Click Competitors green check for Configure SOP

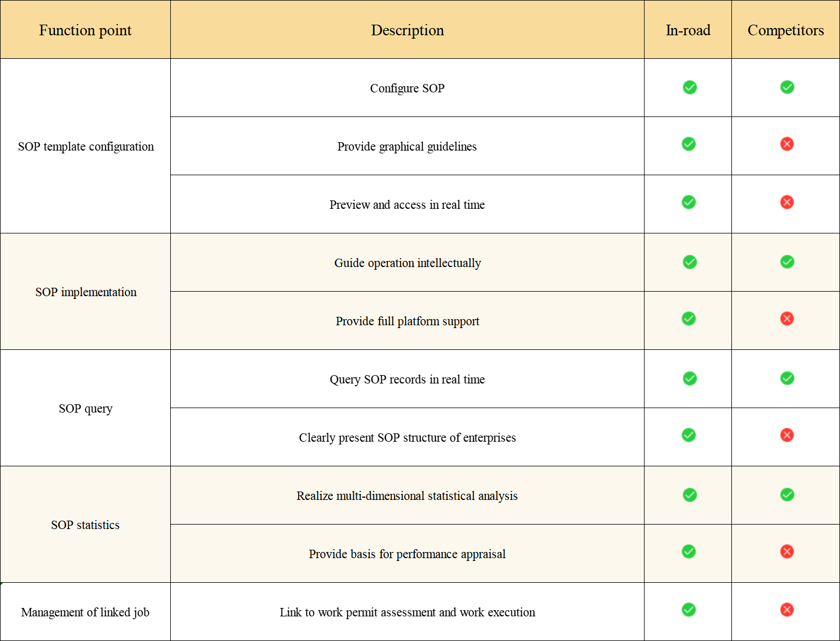(x=787, y=87)
